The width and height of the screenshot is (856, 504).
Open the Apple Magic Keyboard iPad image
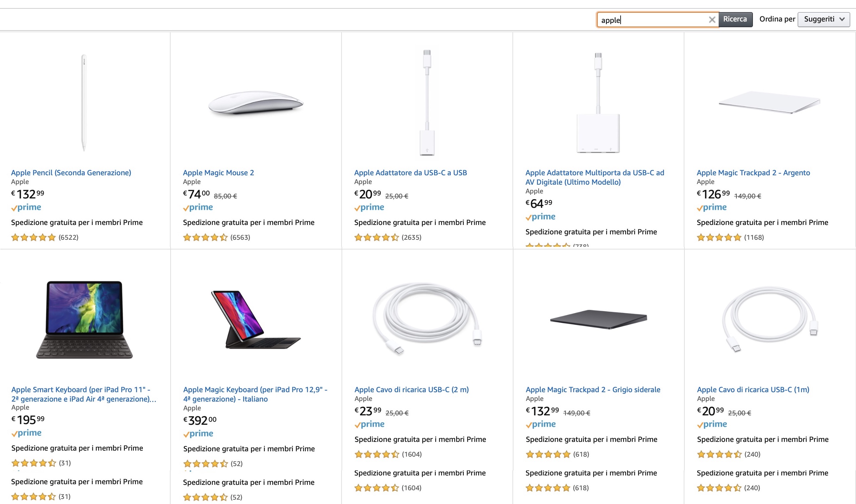pos(256,319)
